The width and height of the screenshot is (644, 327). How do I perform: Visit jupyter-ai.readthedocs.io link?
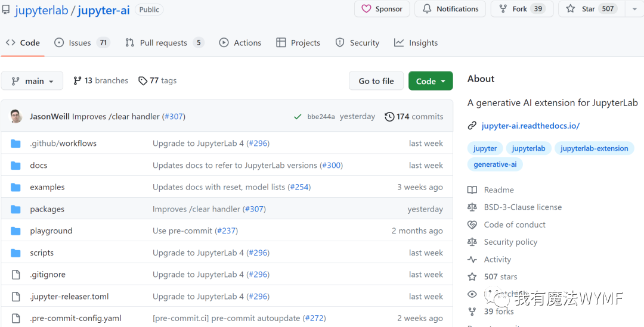coord(530,126)
